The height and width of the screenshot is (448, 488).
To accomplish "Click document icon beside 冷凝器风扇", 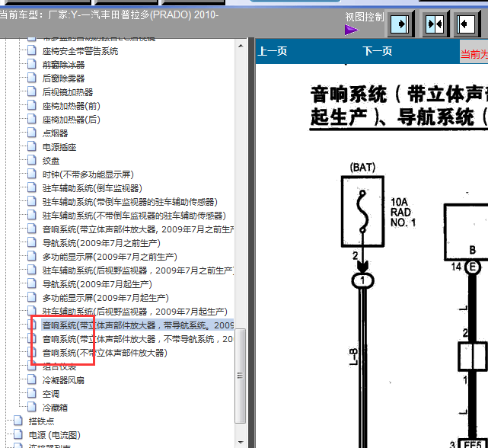I will click(x=32, y=379).
